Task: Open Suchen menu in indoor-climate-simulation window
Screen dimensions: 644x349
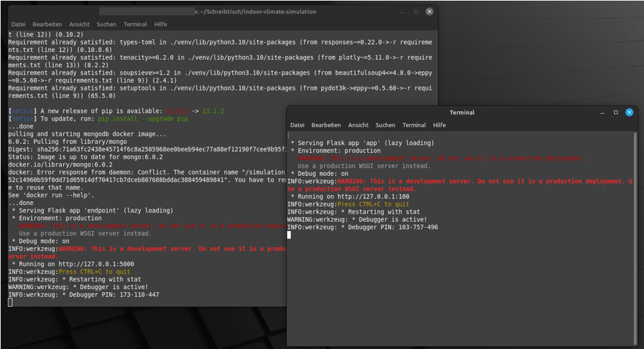Action: tap(106, 25)
